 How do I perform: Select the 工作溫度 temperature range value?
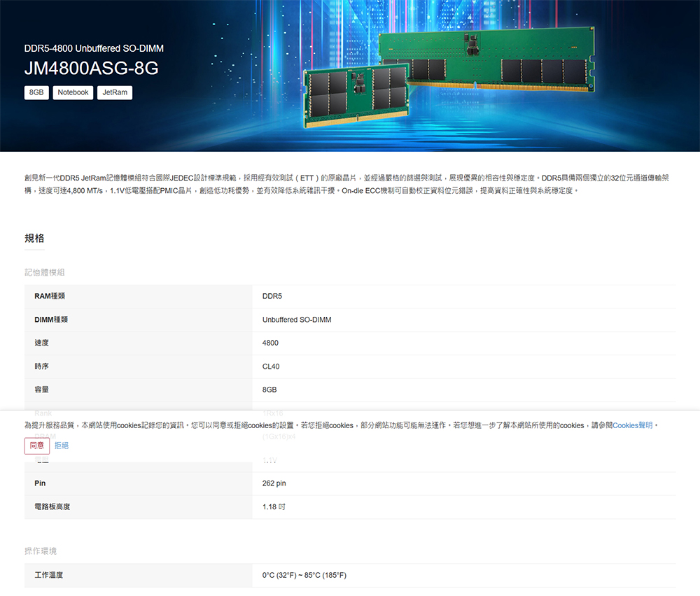pyautogui.click(x=304, y=576)
